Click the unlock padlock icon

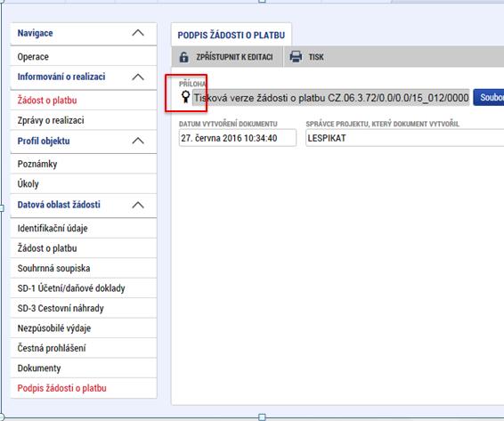coord(183,57)
